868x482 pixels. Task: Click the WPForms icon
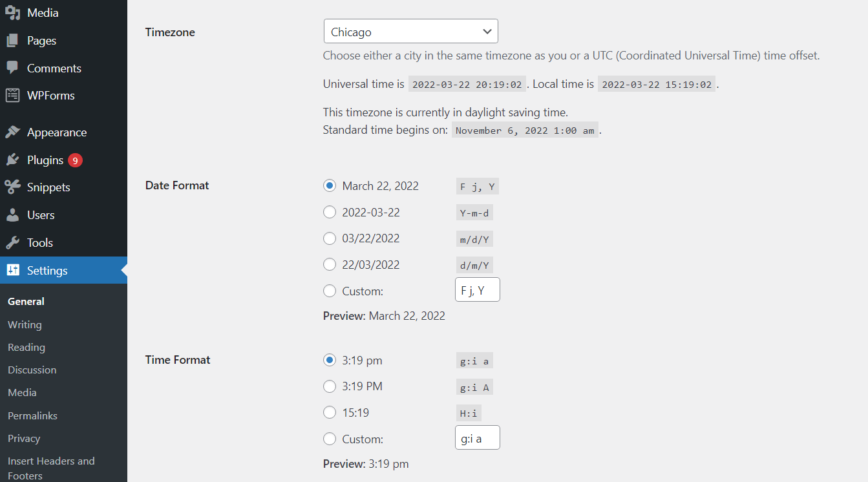(x=14, y=95)
